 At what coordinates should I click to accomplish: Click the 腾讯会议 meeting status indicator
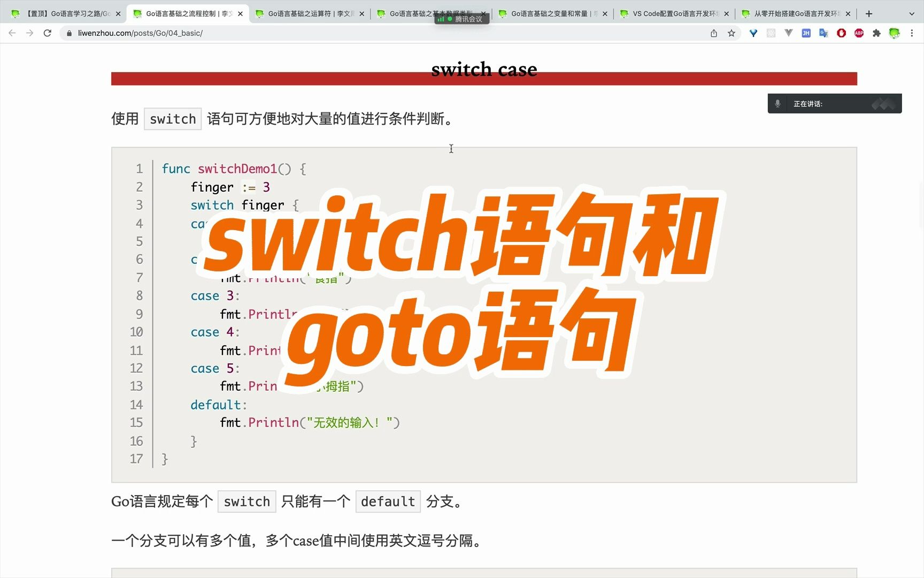tap(462, 19)
